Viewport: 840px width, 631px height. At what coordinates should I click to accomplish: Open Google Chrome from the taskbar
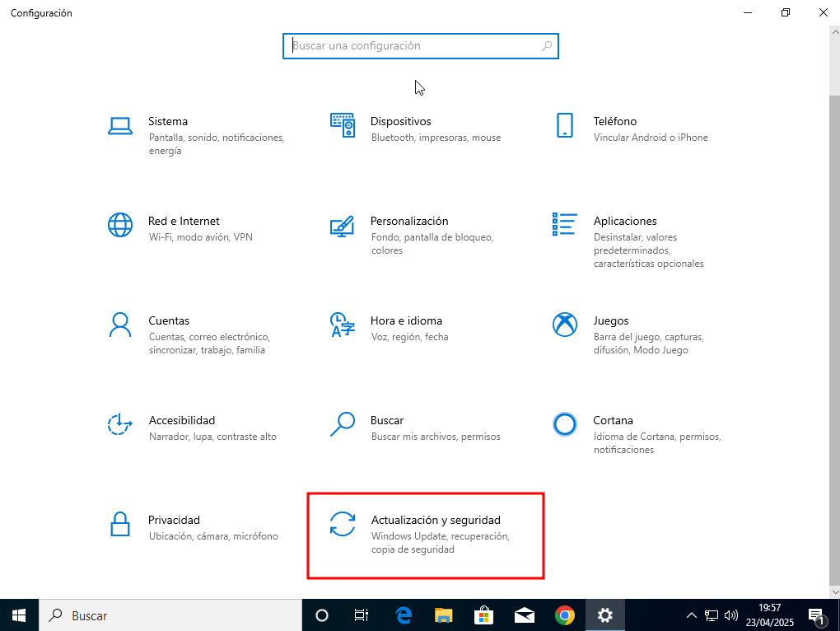tap(564, 615)
